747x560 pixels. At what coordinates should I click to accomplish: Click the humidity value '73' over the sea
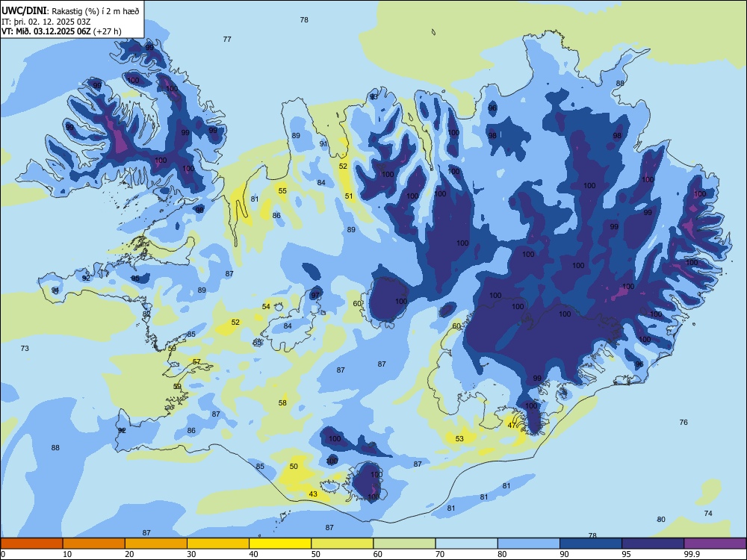coord(25,348)
